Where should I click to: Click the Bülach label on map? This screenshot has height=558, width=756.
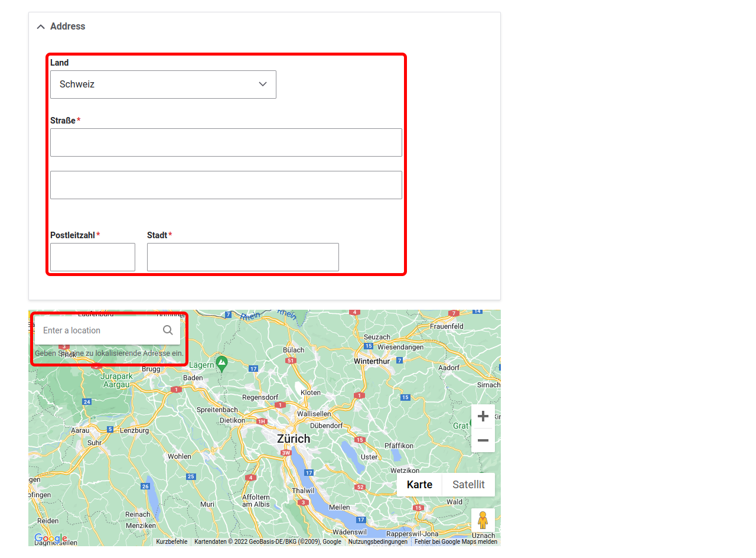coord(294,350)
